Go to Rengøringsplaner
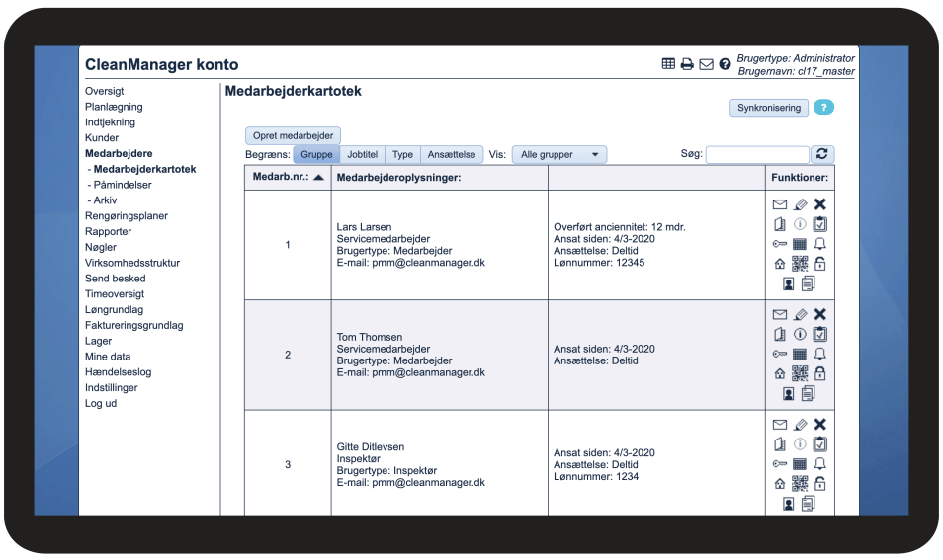The image size is (943, 560). (127, 215)
